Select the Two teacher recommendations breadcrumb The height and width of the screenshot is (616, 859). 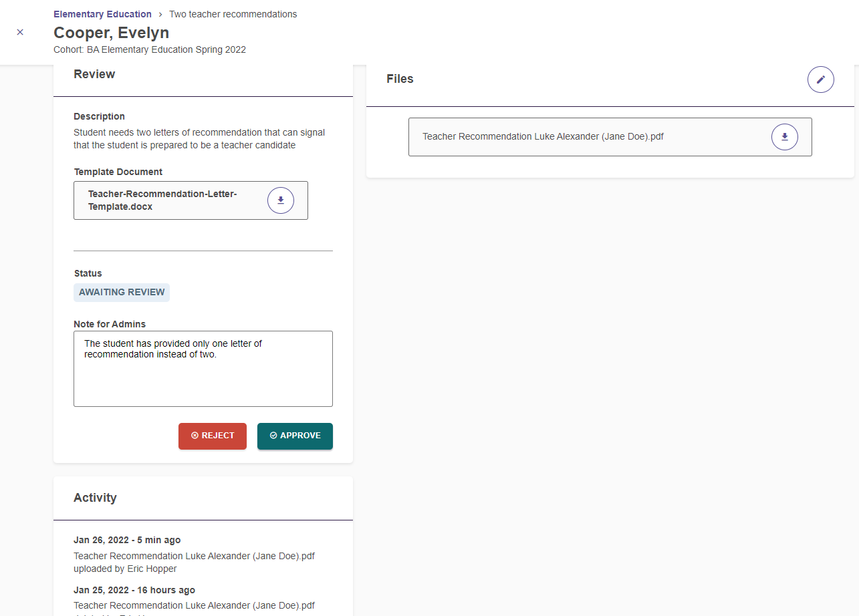click(x=233, y=13)
